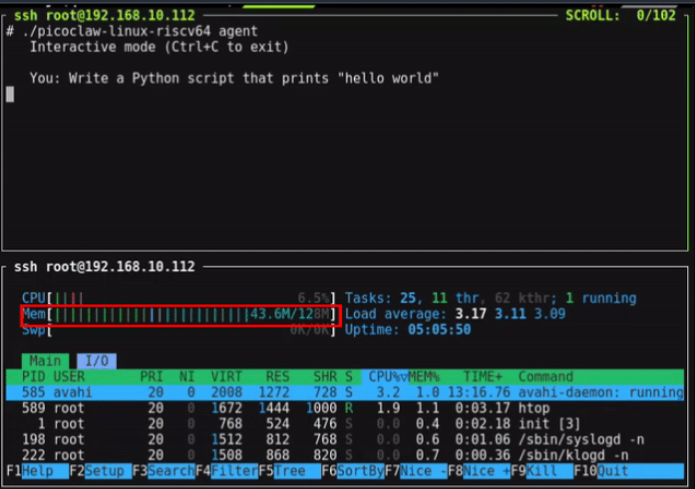Click the 1444 RES value for htop
695x489 pixels.
click(x=274, y=408)
